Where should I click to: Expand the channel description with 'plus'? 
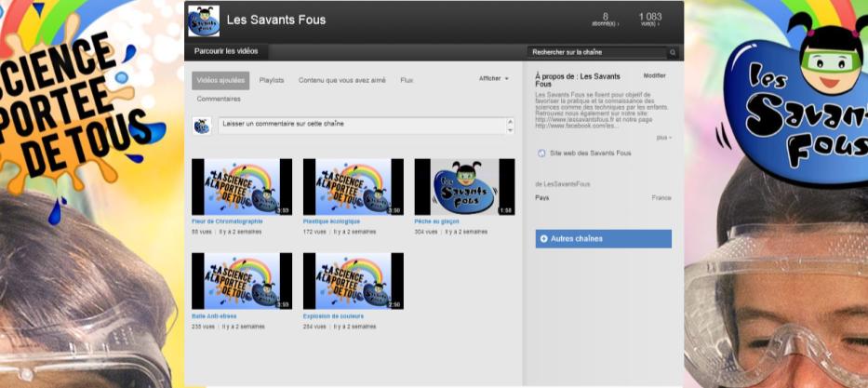(663, 138)
